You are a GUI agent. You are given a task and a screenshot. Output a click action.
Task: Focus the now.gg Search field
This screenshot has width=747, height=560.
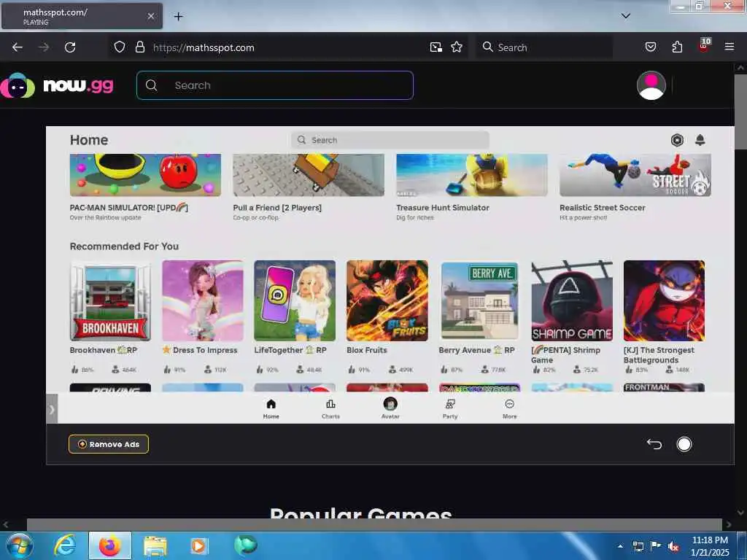[x=275, y=85]
